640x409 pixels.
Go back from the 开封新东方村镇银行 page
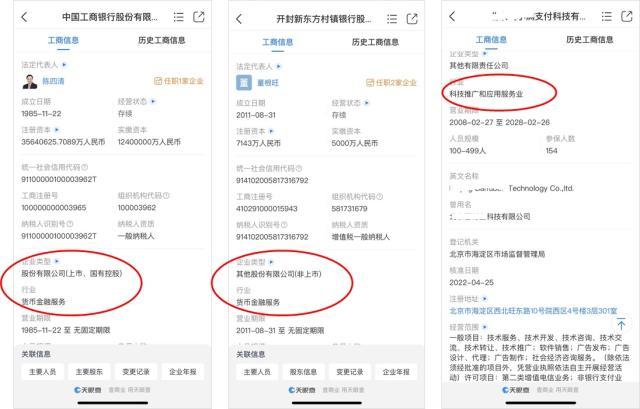coord(239,19)
